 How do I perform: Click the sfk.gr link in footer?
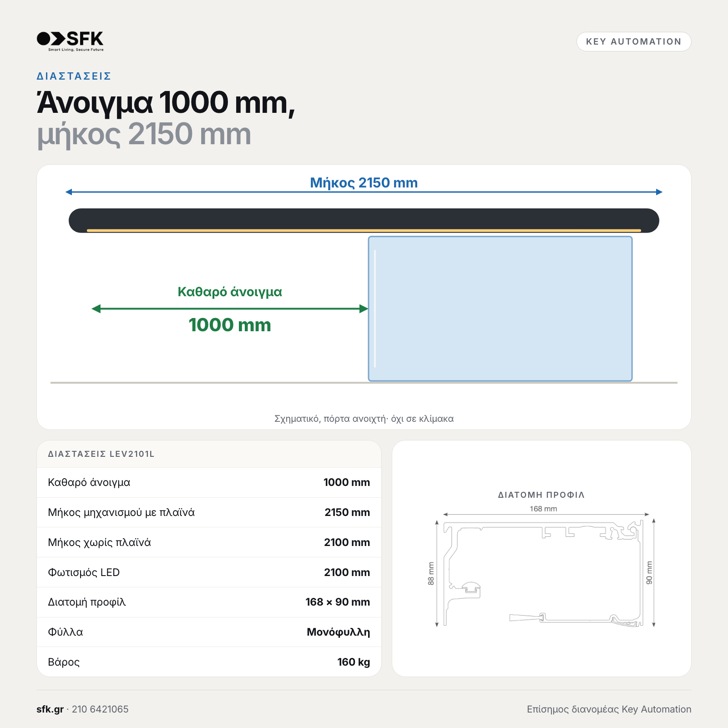50,709
